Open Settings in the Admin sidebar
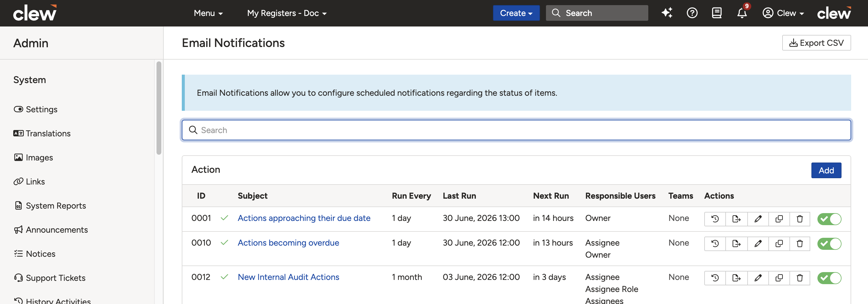 [36, 109]
